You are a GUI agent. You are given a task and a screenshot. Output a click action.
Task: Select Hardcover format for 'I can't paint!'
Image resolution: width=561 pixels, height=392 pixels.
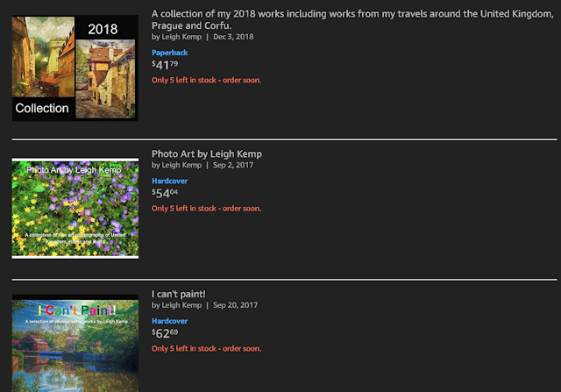(170, 321)
